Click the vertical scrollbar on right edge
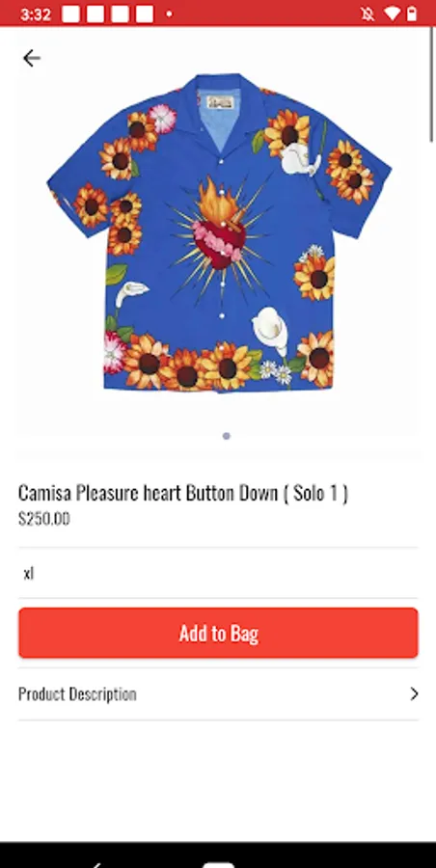 (x=432, y=84)
